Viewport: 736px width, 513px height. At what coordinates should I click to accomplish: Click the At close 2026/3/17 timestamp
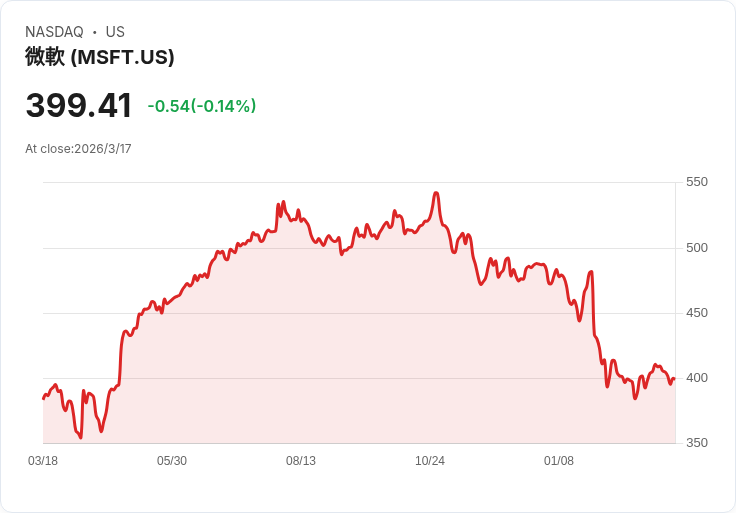tap(78, 149)
